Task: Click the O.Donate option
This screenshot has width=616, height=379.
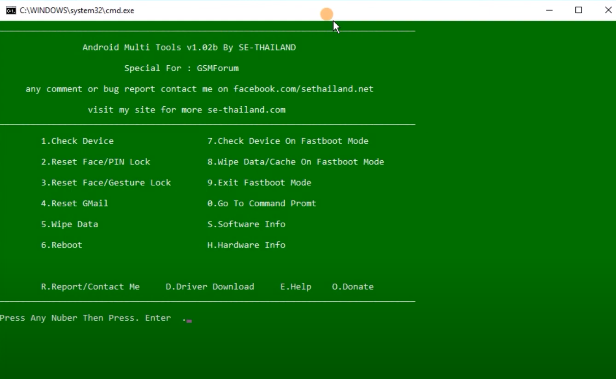Action: pyautogui.click(x=353, y=287)
